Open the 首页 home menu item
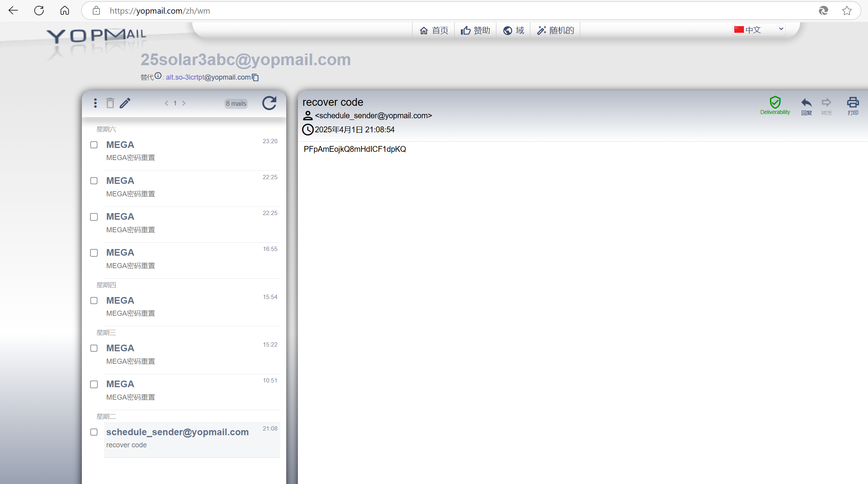Screen dimensions: 868x484 (x=434, y=30)
